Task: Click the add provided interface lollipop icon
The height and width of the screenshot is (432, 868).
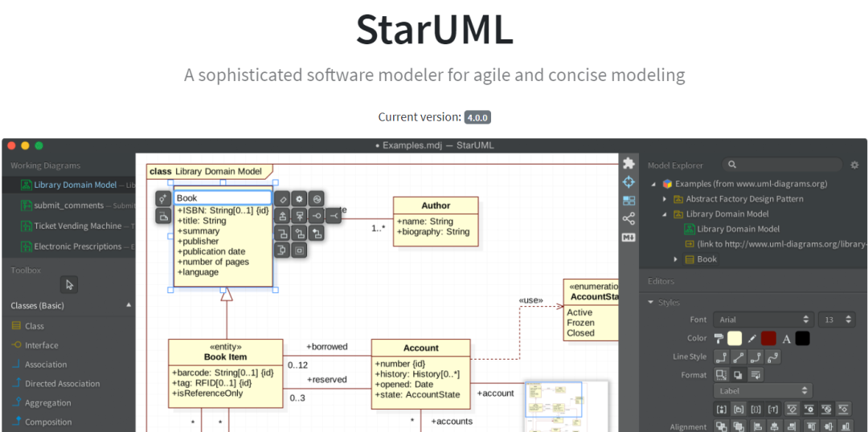Action: click(x=317, y=215)
